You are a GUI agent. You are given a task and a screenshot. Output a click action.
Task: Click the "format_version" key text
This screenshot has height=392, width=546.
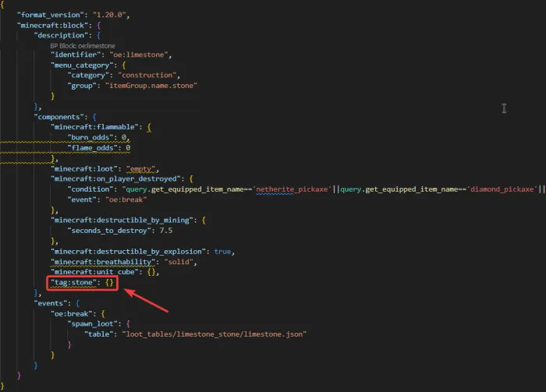51,15
